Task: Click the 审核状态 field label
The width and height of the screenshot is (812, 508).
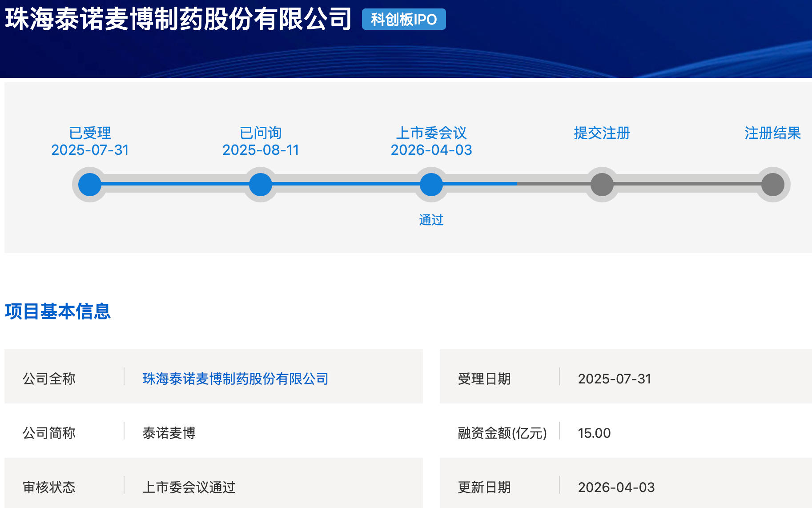Action: [49, 487]
